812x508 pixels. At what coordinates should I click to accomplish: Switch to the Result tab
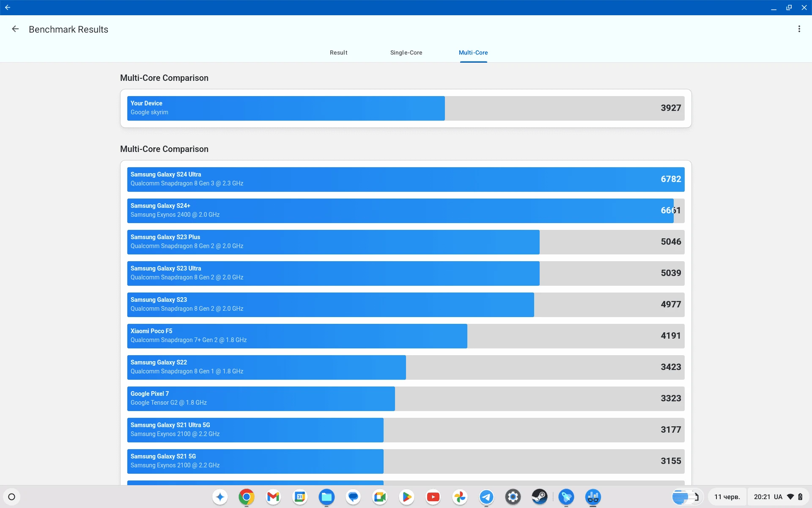338,52
